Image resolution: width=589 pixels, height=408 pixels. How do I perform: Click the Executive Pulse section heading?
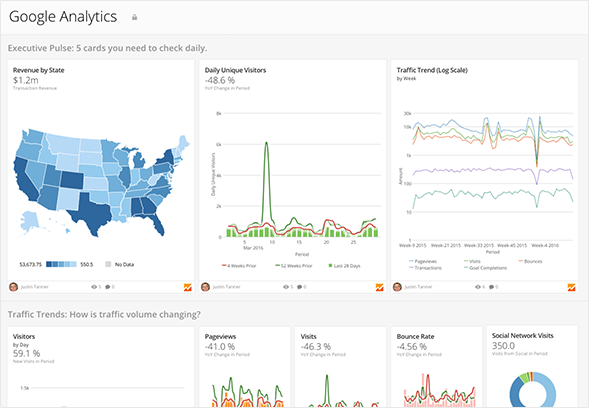[x=107, y=48]
